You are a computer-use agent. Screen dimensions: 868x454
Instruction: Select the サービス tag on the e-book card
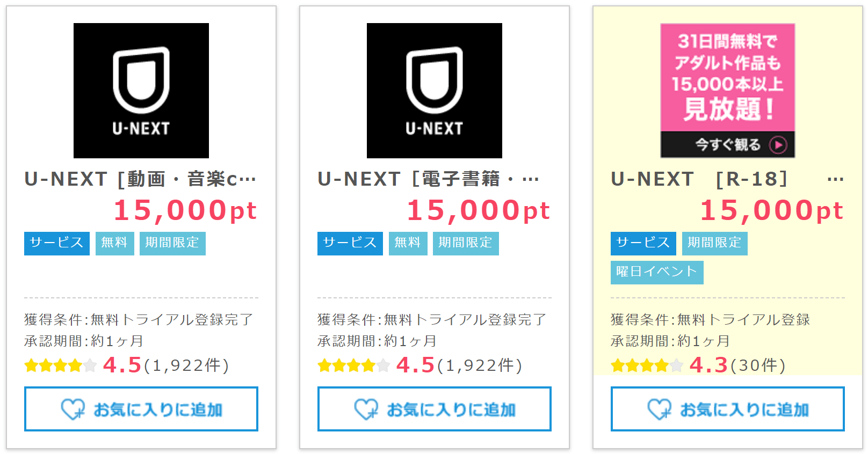[x=350, y=243]
